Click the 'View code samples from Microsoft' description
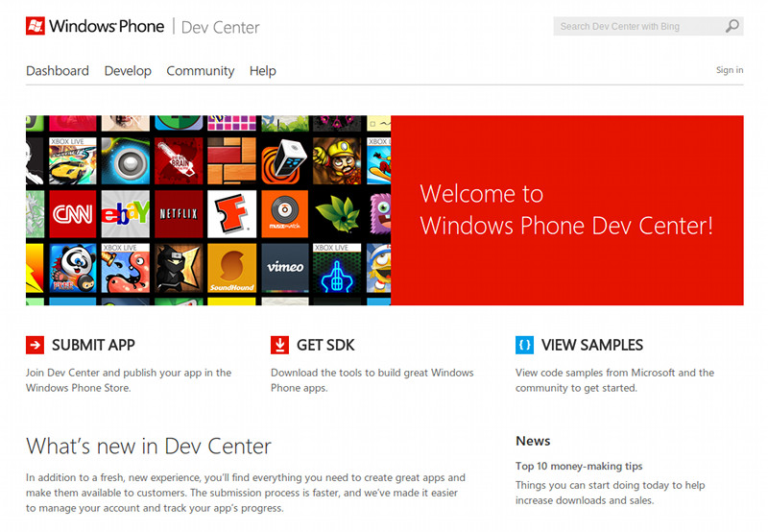 (x=614, y=380)
